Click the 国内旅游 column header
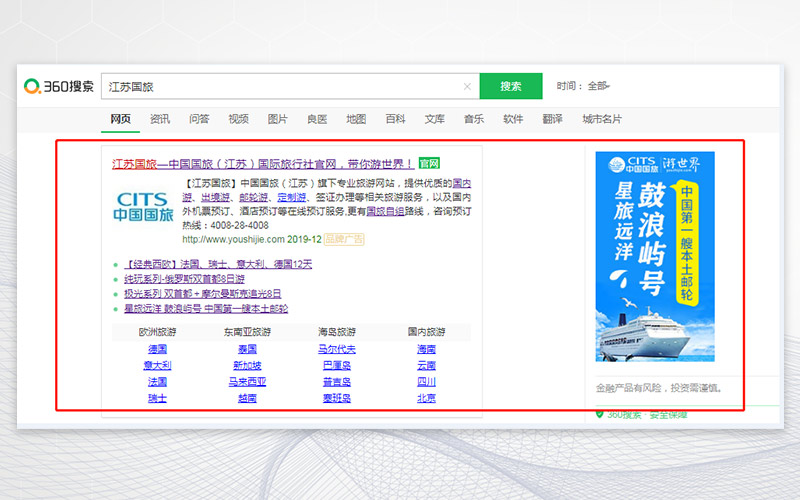 point(427,332)
